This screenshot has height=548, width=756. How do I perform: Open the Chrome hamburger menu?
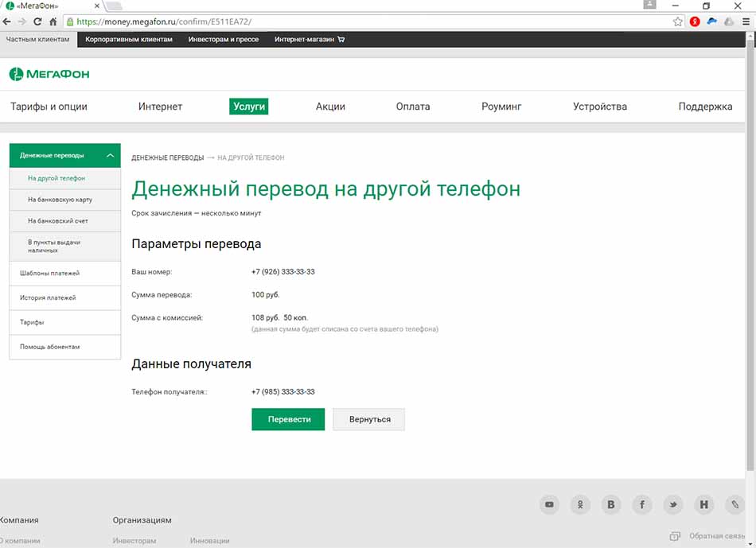(x=746, y=21)
